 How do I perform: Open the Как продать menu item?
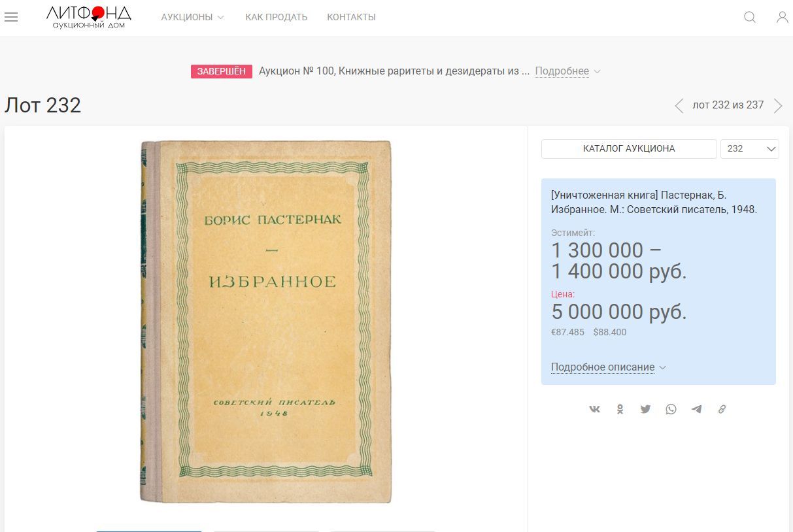coord(276,17)
